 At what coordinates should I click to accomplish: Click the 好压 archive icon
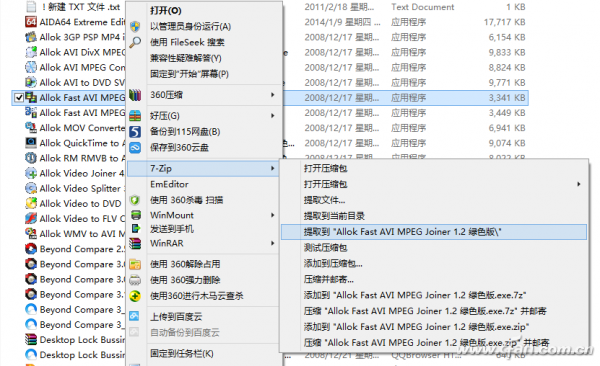tap(135, 116)
